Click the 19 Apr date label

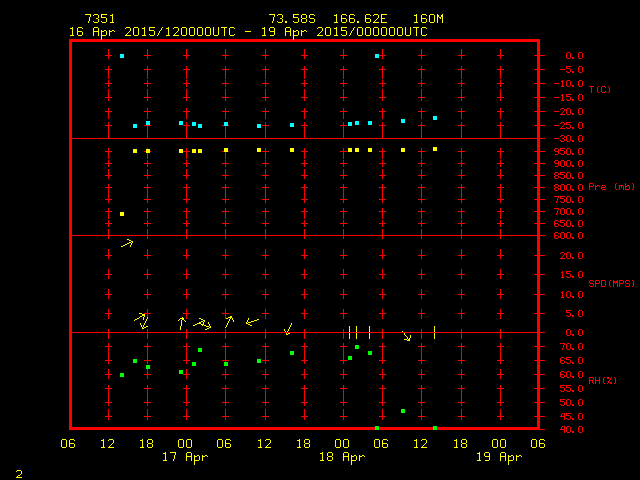tap(498, 457)
